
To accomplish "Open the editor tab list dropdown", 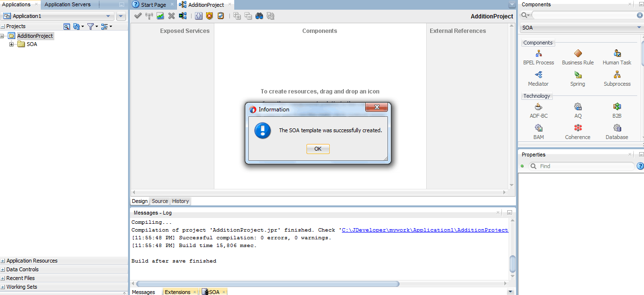I will (x=512, y=5).
